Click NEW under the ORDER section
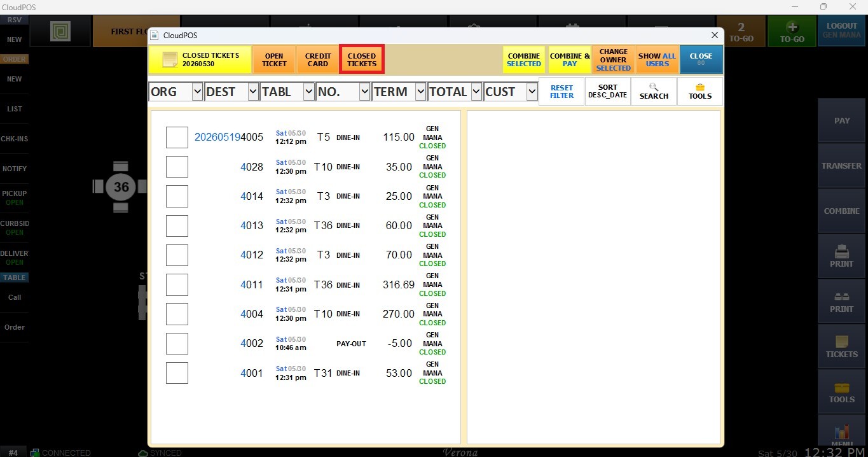868x457 pixels. pos(14,79)
